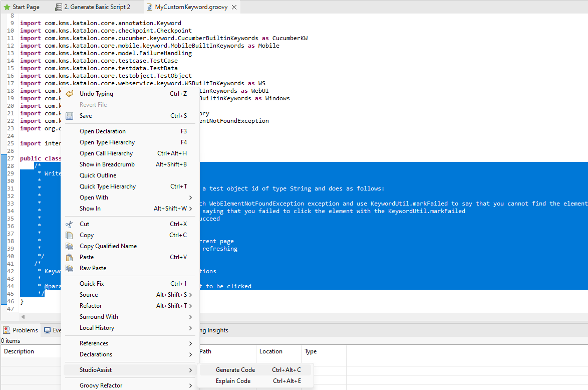The width and height of the screenshot is (588, 390).
Task: Expand the Declarations submenu
Action: click(x=190, y=354)
